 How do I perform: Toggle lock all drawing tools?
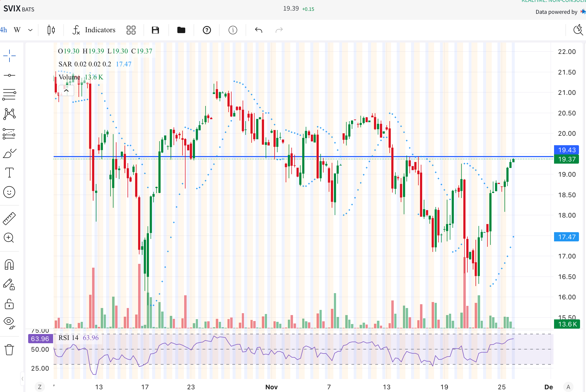9,304
